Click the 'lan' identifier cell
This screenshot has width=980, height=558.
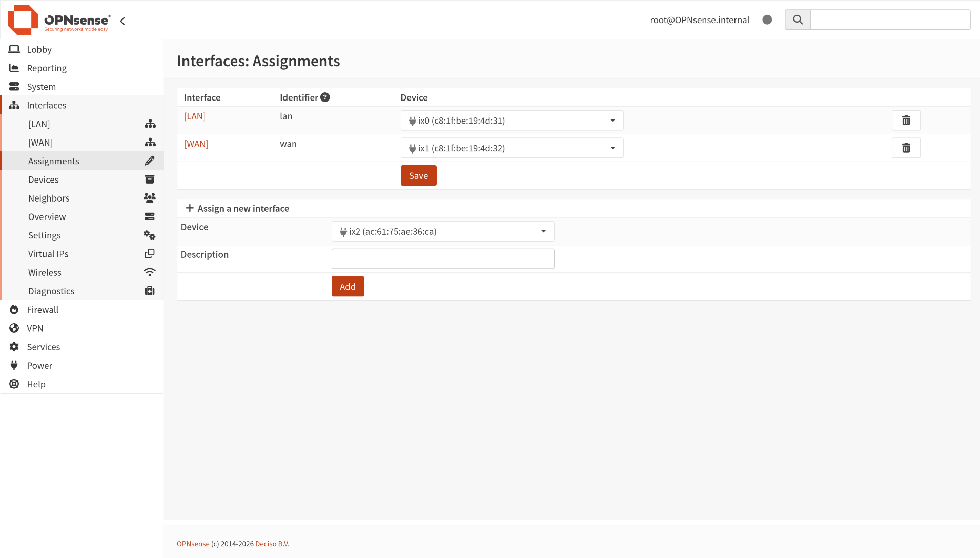(286, 116)
